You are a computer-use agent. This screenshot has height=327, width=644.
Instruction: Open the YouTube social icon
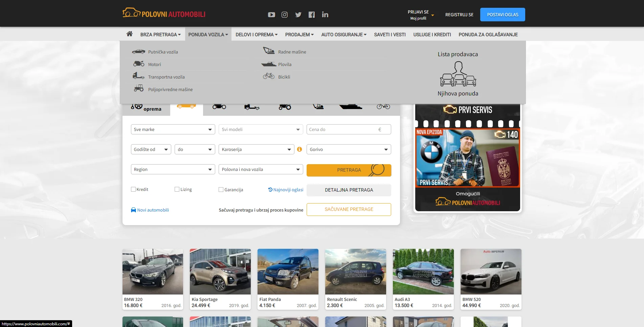coord(271,15)
